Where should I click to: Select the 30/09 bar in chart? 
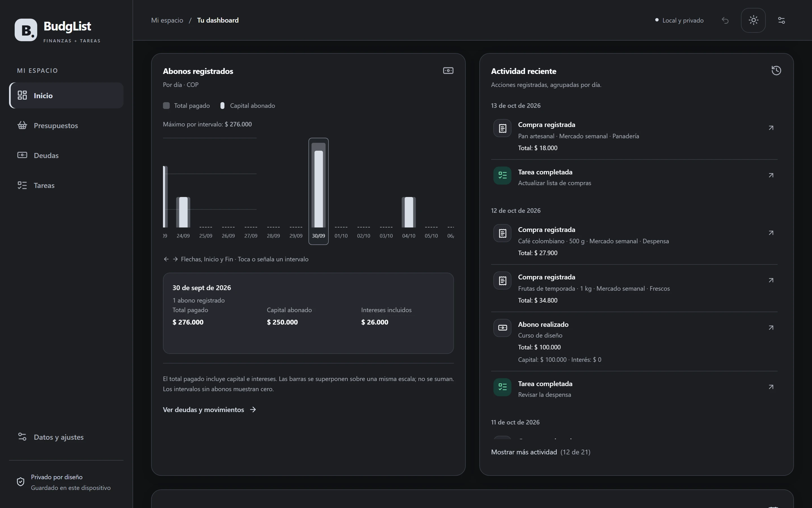318,191
